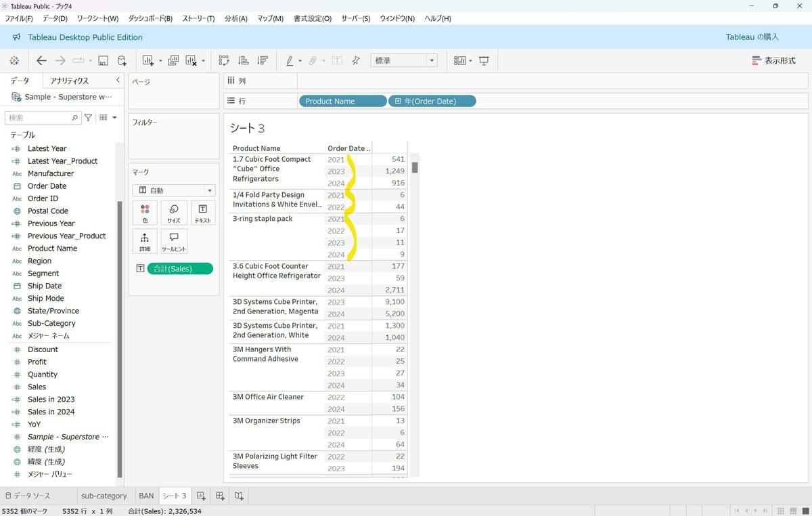
Task: Click the data pane search field
Action: pyautogui.click(x=43, y=118)
